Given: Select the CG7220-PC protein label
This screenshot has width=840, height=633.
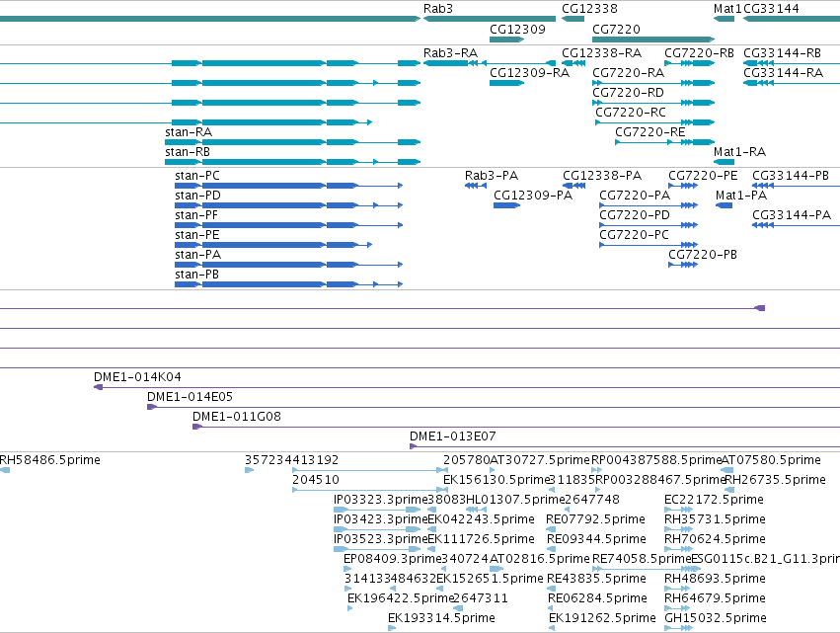Looking at the screenshot, I should point(635,235).
